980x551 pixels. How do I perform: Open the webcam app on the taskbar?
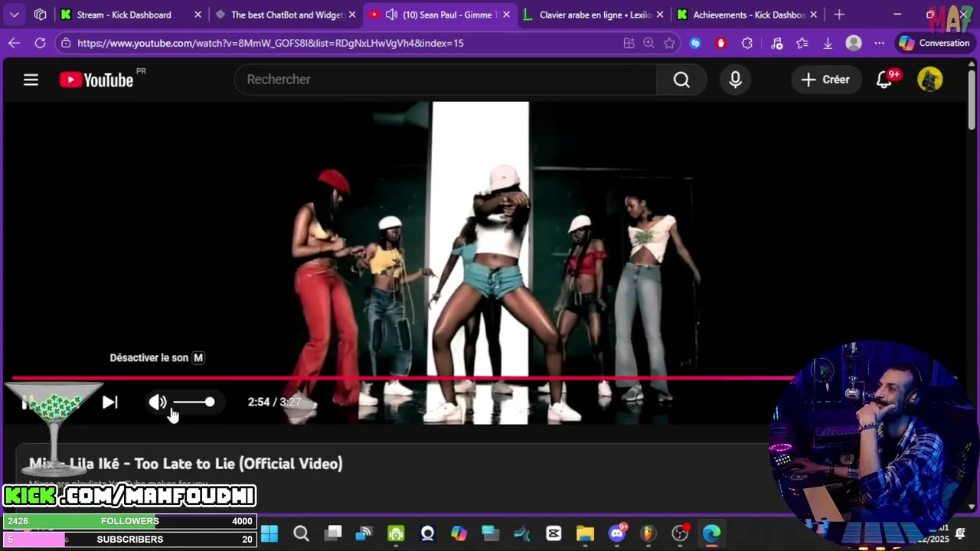pos(427,533)
